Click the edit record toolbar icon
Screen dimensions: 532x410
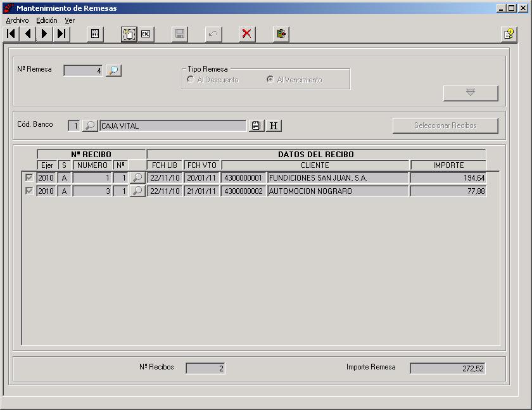[x=146, y=34]
